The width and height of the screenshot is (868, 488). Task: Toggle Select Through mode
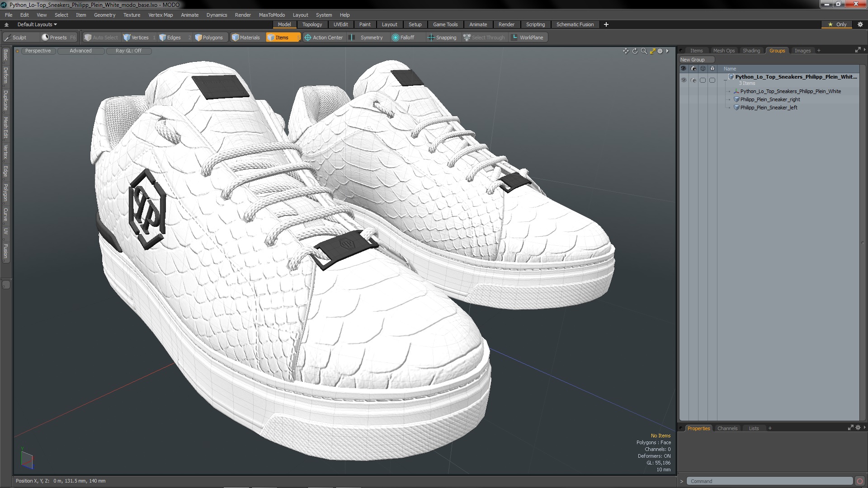point(484,38)
